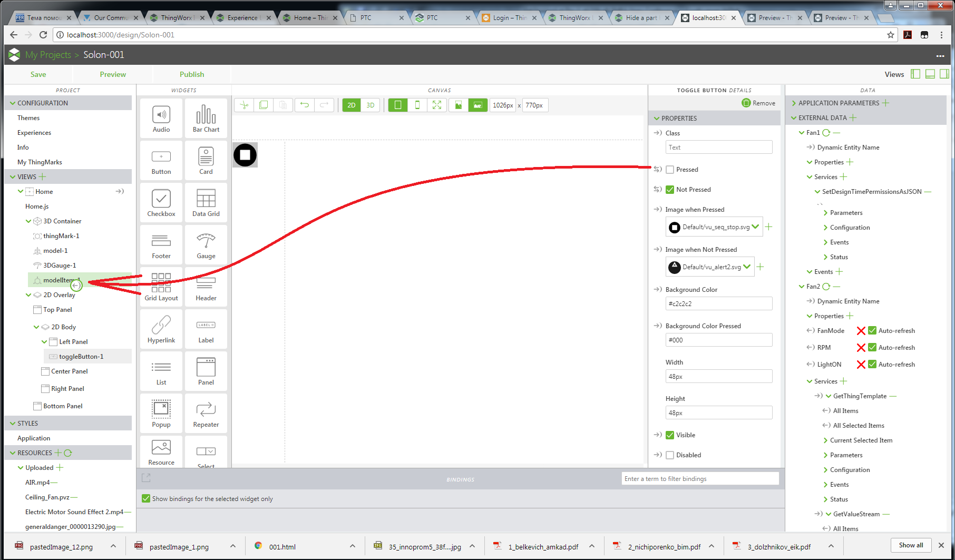Toggle FanMode Auto-refresh checkbox
The height and width of the screenshot is (560, 955).
coord(872,331)
